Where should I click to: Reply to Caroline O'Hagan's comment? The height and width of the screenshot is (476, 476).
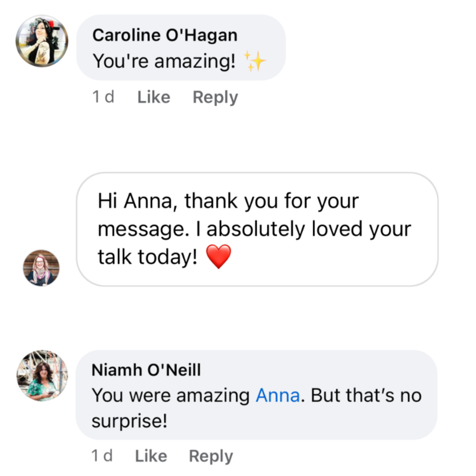(x=215, y=98)
